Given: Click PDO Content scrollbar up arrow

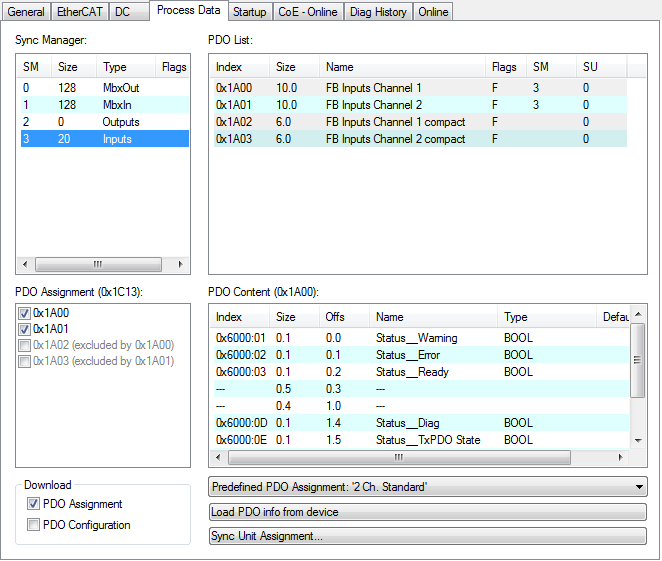Looking at the screenshot, I should [x=638, y=314].
